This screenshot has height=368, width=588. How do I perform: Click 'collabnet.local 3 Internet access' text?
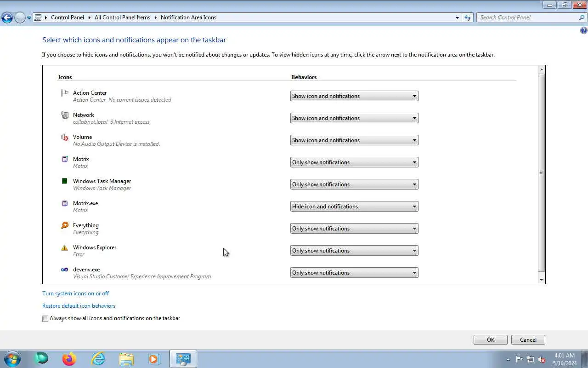click(111, 122)
